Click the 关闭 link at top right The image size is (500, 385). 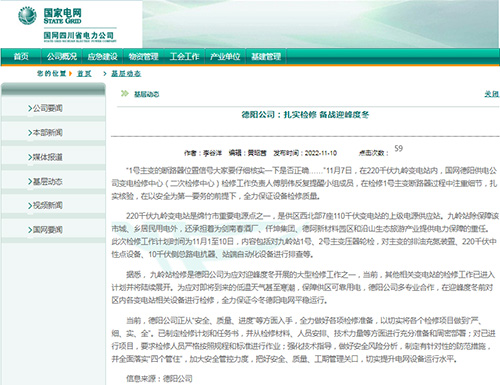point(492,94)
